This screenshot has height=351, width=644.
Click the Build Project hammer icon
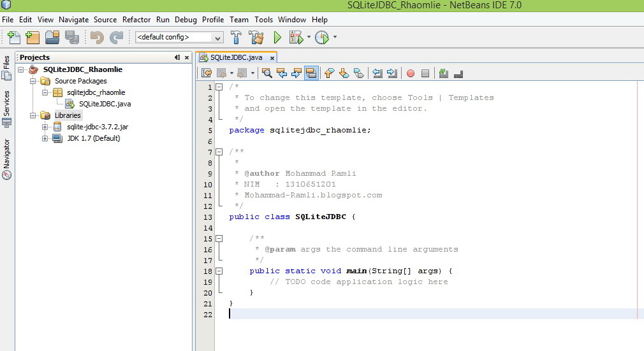[236, 38]
